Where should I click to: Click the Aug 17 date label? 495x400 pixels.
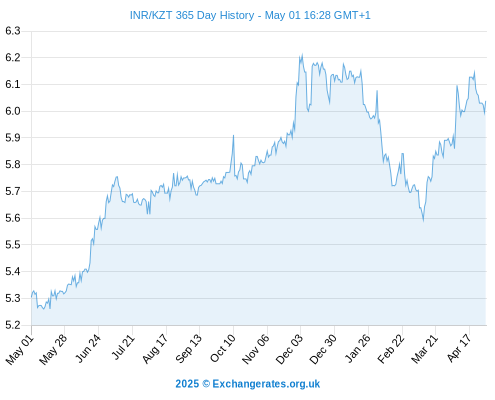[155, 349]
